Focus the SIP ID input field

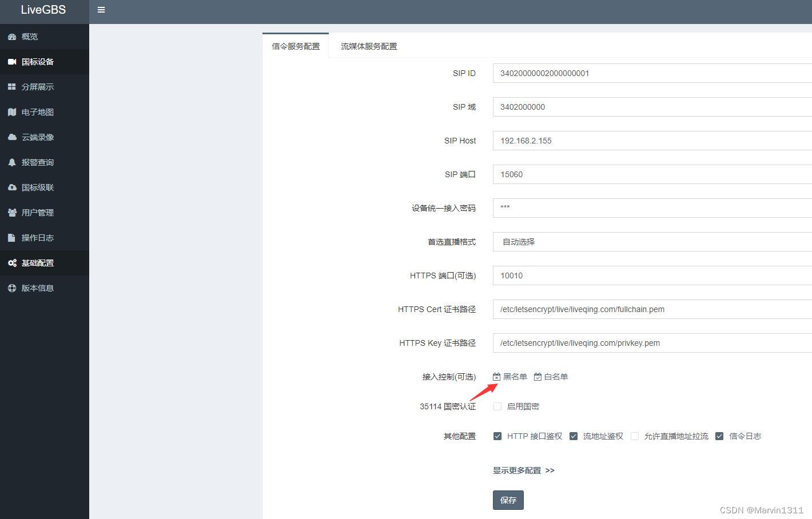[x=652, y=73]
